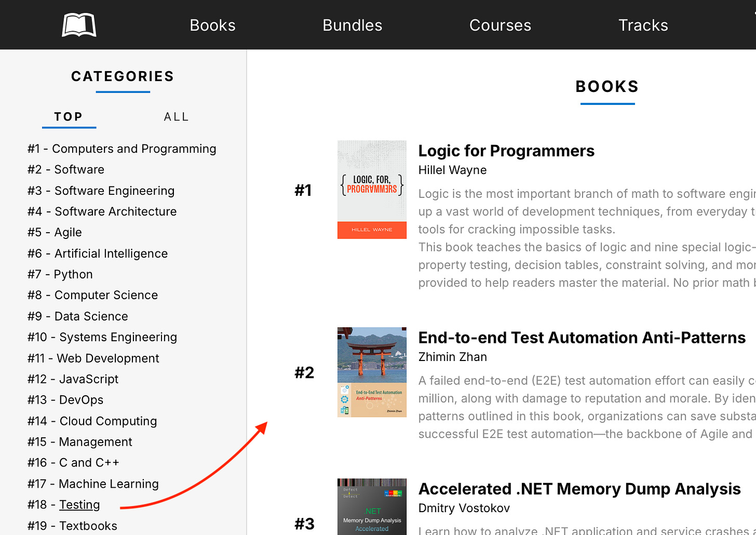Image resolution: width=756 pixels, height=535 pixels.
Task: Click Accelerated .NET Memory Dump Analysis title
Action: 579,489
